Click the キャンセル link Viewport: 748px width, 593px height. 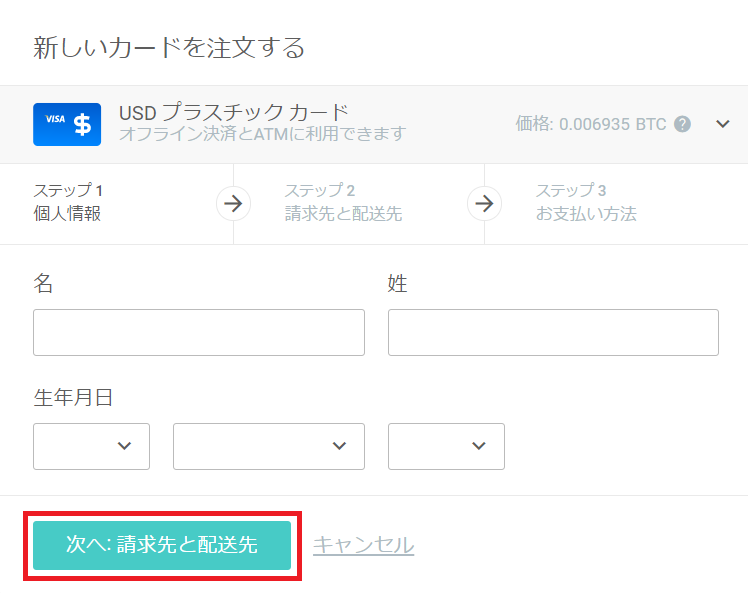[x=363, y=545]
